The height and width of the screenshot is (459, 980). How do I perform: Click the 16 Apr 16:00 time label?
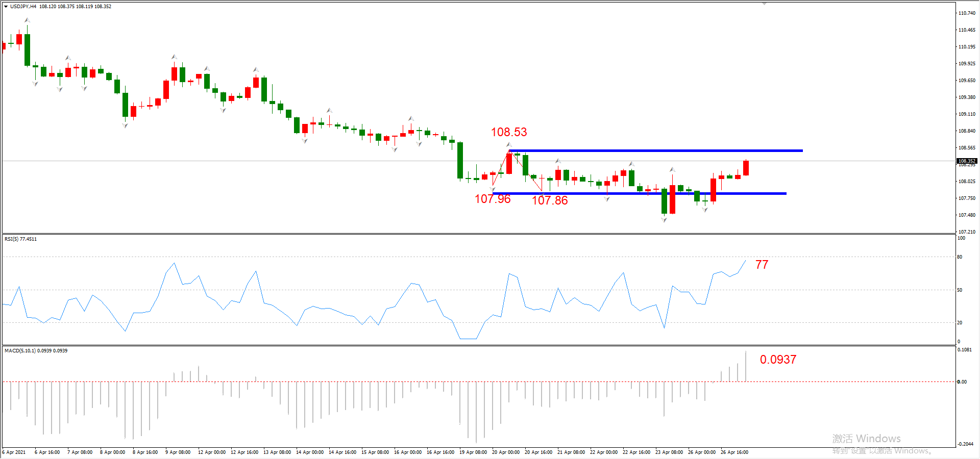point(440,452)
